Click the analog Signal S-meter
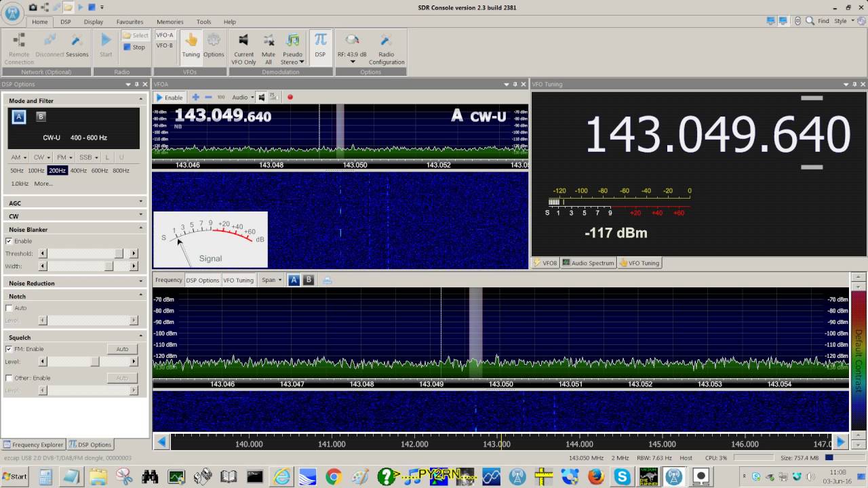868x488 pixels. (210, 240)
